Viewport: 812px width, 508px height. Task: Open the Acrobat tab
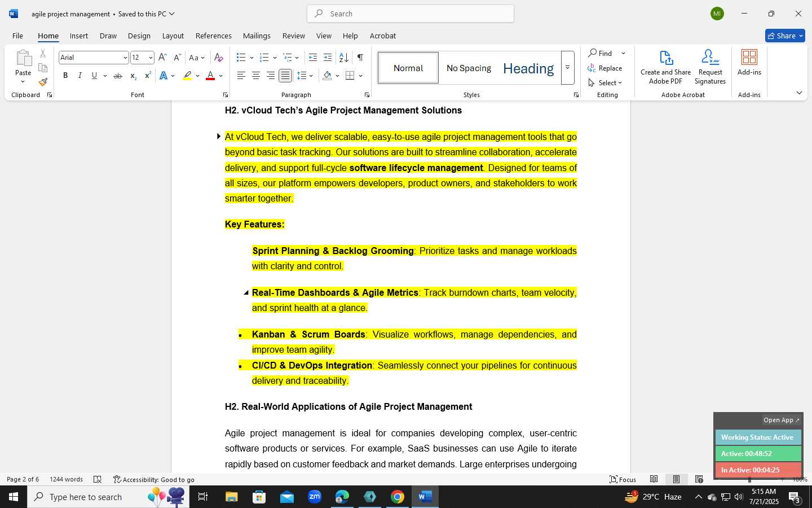coord(383,36)
